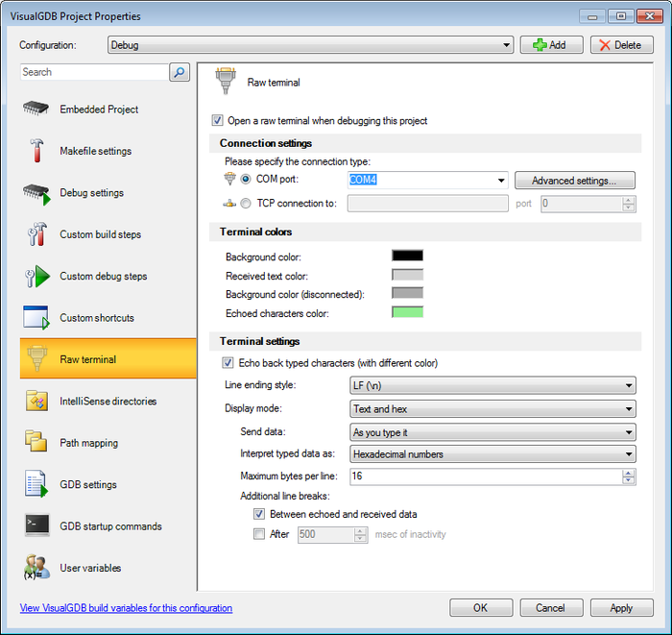
Task: Click the Maximum bytes per line stepper arrows
Action: pos(628,476)
